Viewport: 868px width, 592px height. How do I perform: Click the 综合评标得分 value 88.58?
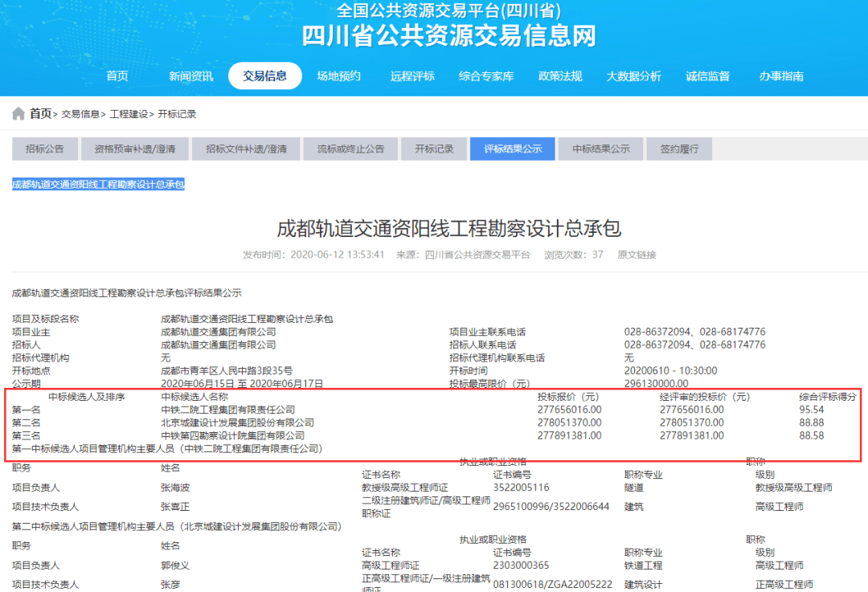(812, 436)
